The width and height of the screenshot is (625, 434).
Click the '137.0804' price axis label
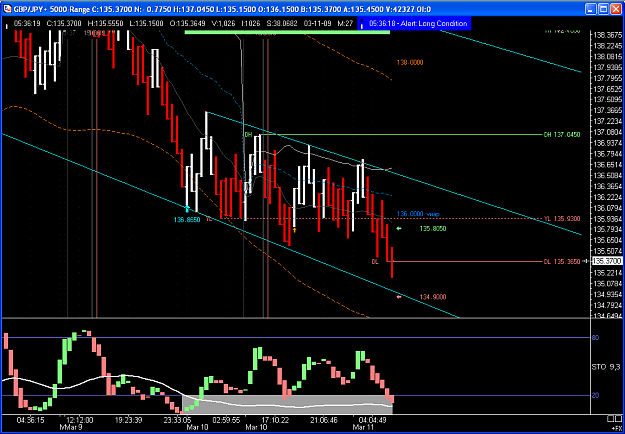tap(607, 132)
